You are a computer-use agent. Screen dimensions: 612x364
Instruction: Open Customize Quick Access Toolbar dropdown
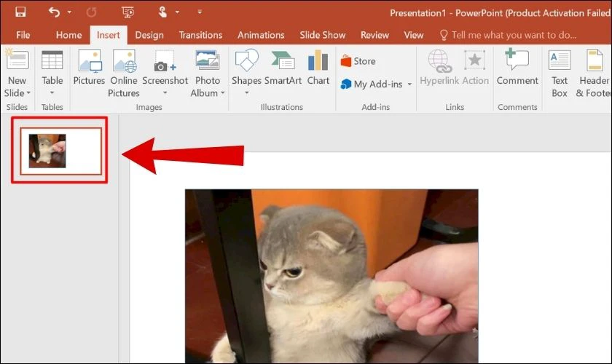(200, 12)
